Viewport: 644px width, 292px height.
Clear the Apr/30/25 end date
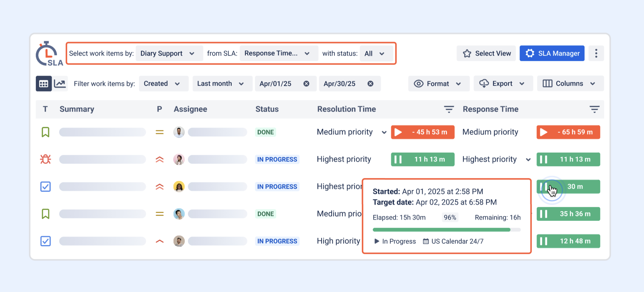[x=370, y=84]
